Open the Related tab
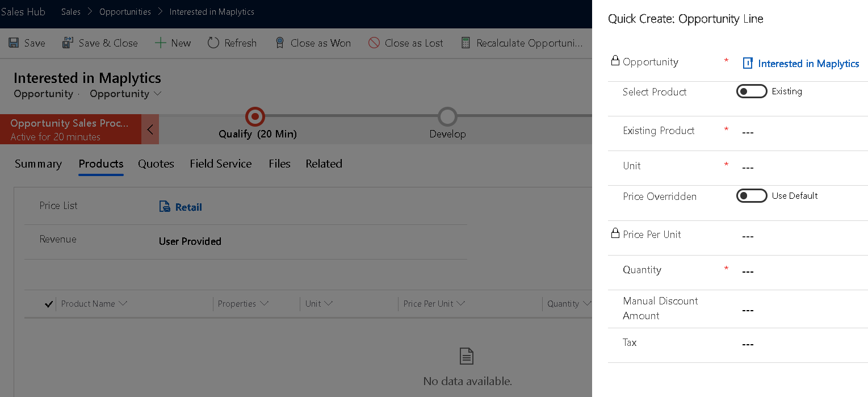This screenshot has height=397, width=868. pos(324,164)
